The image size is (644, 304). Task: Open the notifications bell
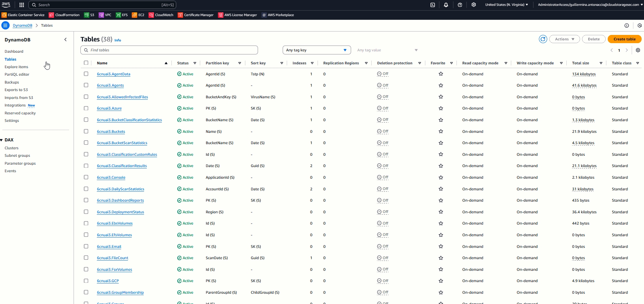click(446, 5)
